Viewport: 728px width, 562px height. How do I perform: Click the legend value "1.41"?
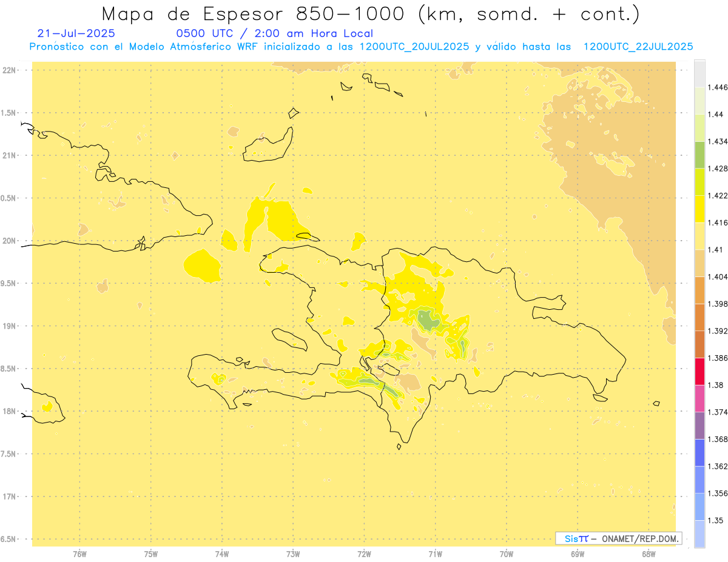click(x=715, y=250)
